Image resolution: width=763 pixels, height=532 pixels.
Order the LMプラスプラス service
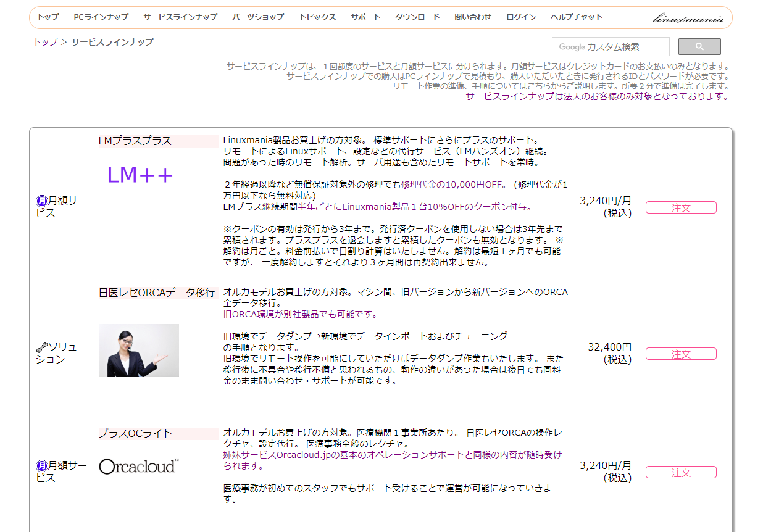pos(681,207)
